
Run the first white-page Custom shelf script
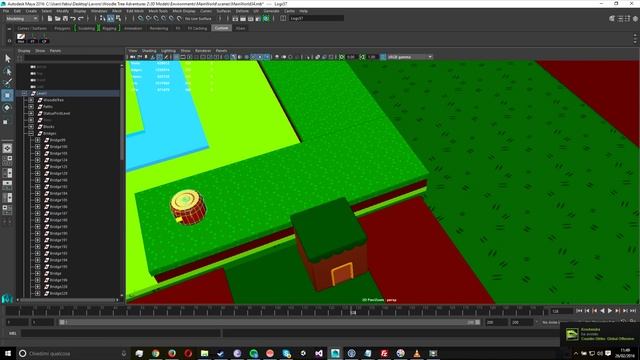(x=21, y=38)
